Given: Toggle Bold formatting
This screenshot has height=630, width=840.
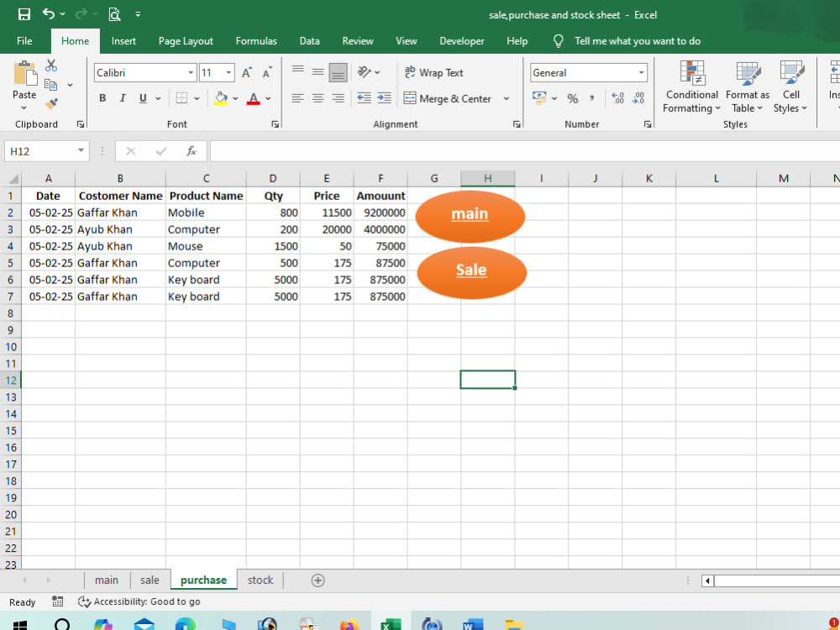Looking at the screenshot, I should 102,98.
